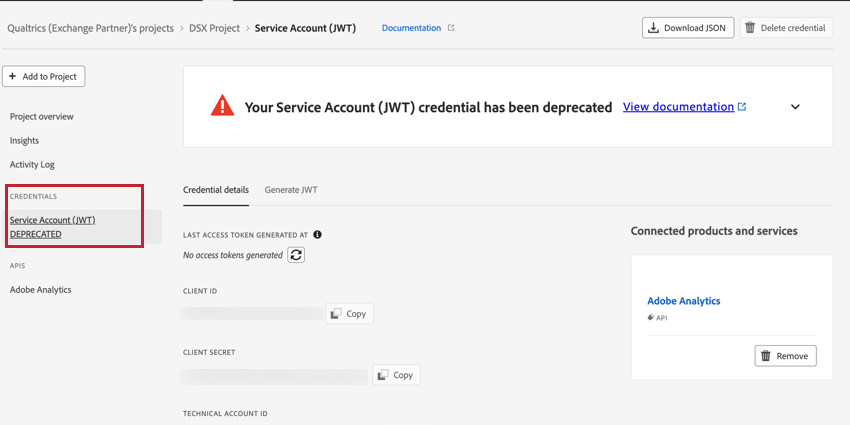This screenshot has width=850, height=425.
Task: Click the external link icon beside Documentation
Action: [x=451, y=28]
